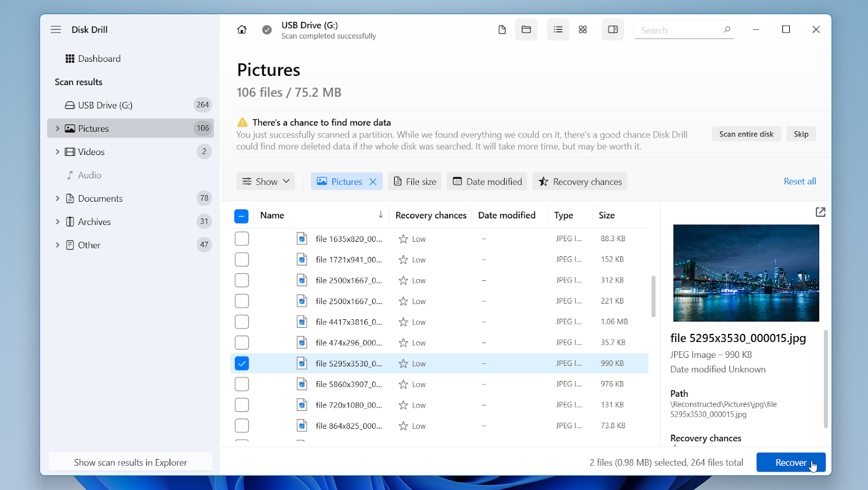This screenshot has height=490, width=868.
Task: Expand the Archives category in sidebar
Action: pos(58,222)
